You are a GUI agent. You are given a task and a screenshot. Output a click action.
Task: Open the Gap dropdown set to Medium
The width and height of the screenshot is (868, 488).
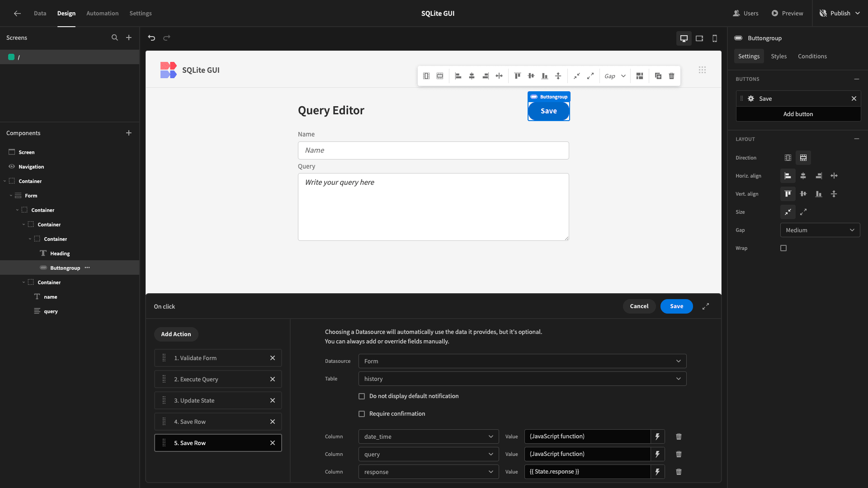[820, 230]
